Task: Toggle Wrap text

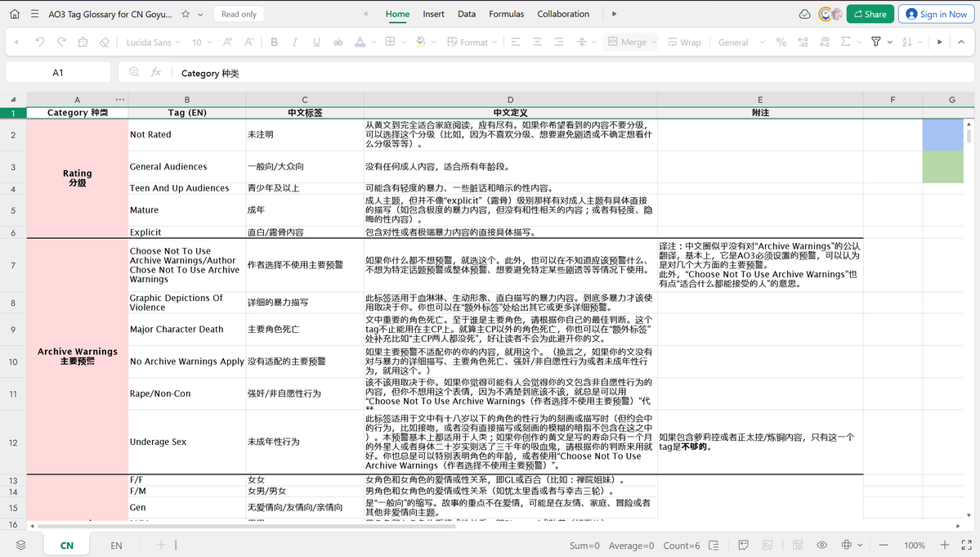Action: click(x=684, y=42)
